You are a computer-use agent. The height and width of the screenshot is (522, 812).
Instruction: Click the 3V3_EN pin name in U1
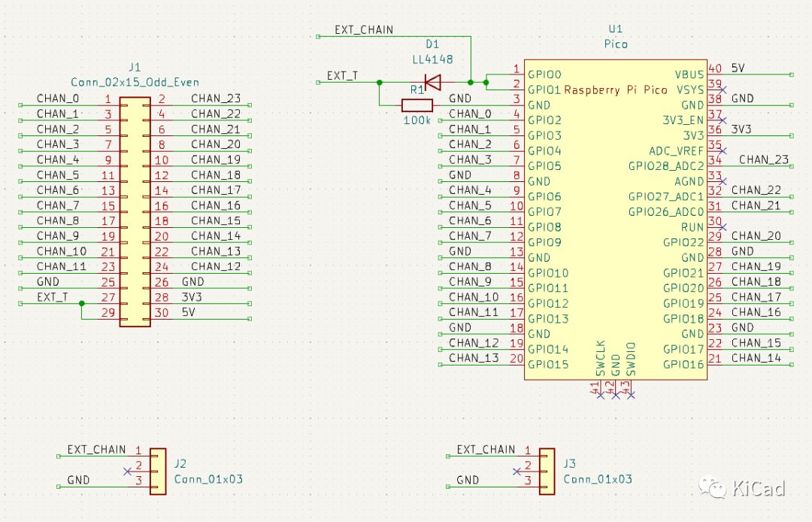point(683,120)
